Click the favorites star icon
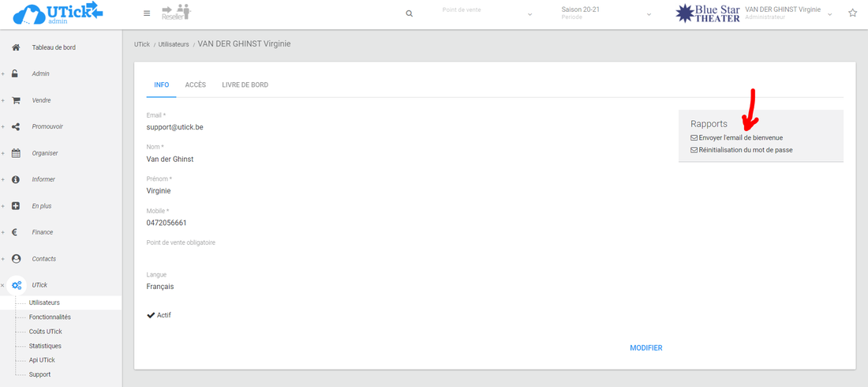The image size is (868, 387). (x=852, y=13)
